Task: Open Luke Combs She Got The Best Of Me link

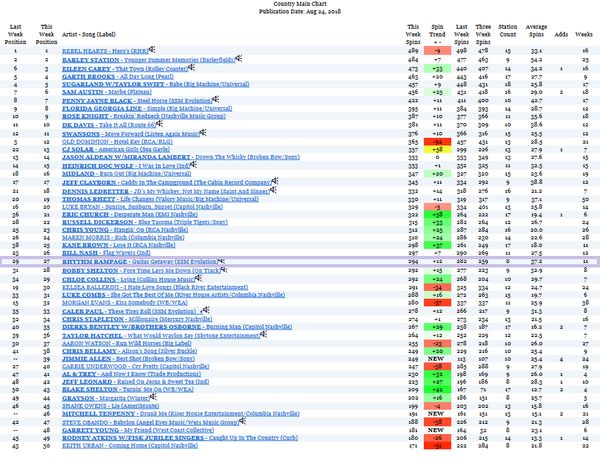Action: tap(174, 295)
